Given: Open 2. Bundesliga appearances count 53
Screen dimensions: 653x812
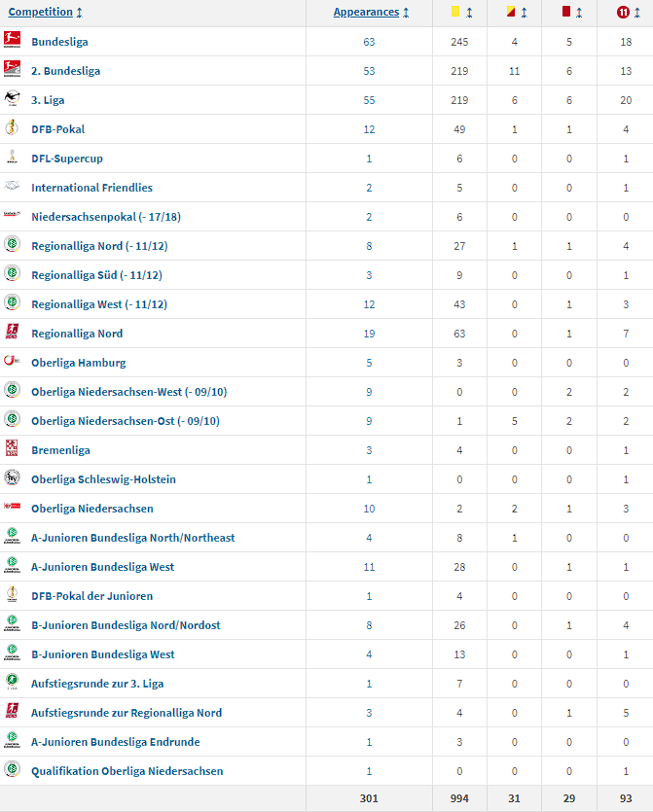Looking at the screenshot, I should pyautogui.click(x=369, y=71).
